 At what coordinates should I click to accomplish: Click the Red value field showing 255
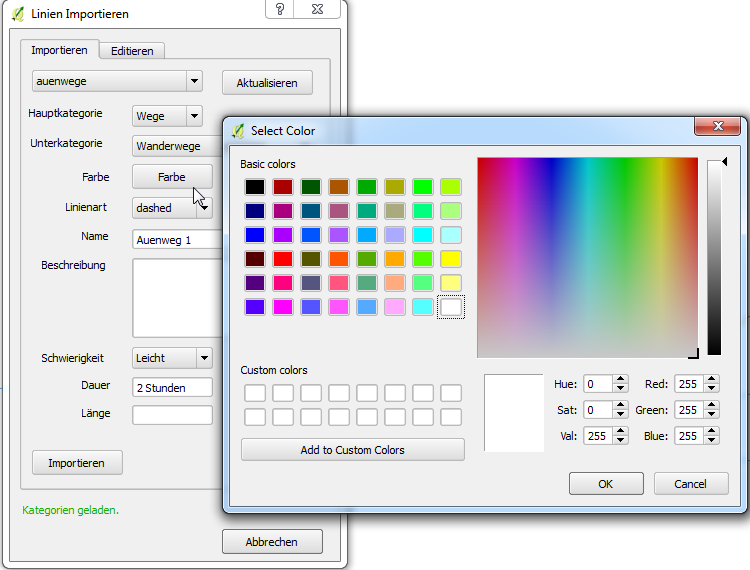click(x=689, y=384)
